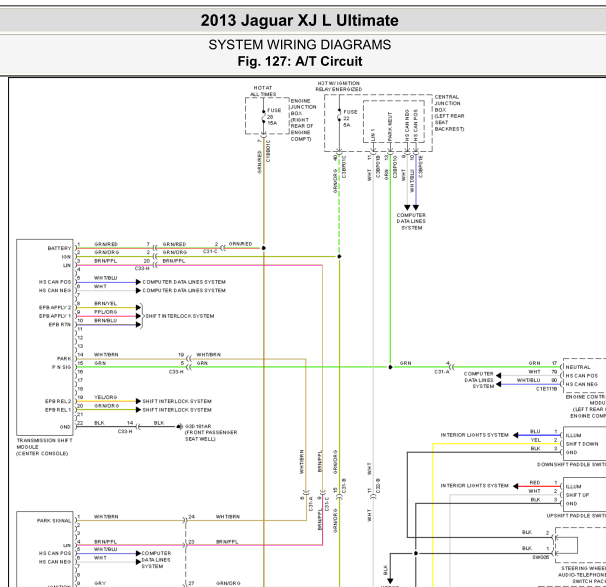
Task: Click the "YEL/ORG" wire color label
Action: point(106,397)
